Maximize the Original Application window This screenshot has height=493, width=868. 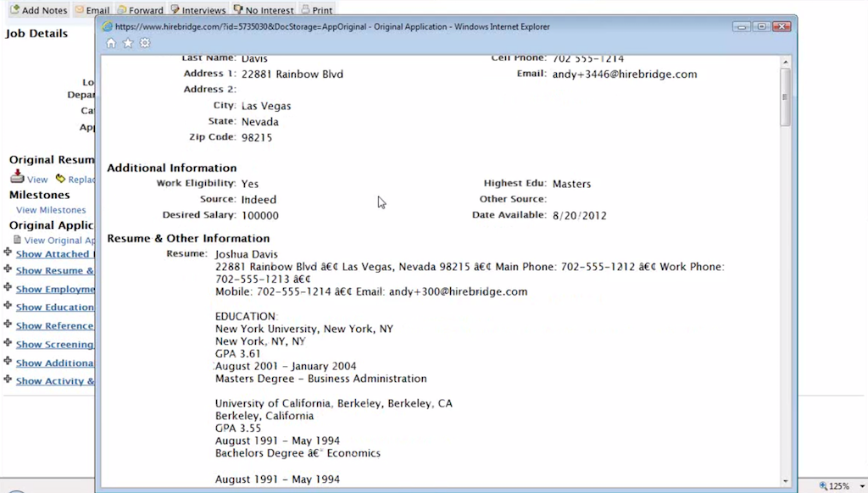click(x=762, y=26)
